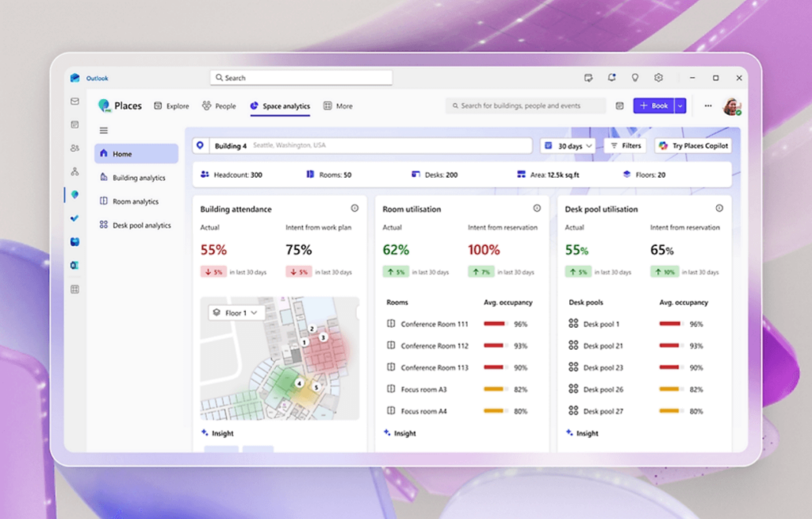Click Focus room A3 occupancy bar
Image resolution: width=812 pixels, height=519 pixels.
click(495, 390)
